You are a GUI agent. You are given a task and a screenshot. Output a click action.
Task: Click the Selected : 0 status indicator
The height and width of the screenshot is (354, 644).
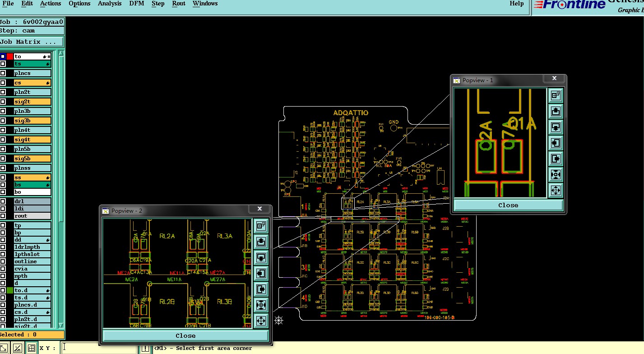[x=32, y=335]
